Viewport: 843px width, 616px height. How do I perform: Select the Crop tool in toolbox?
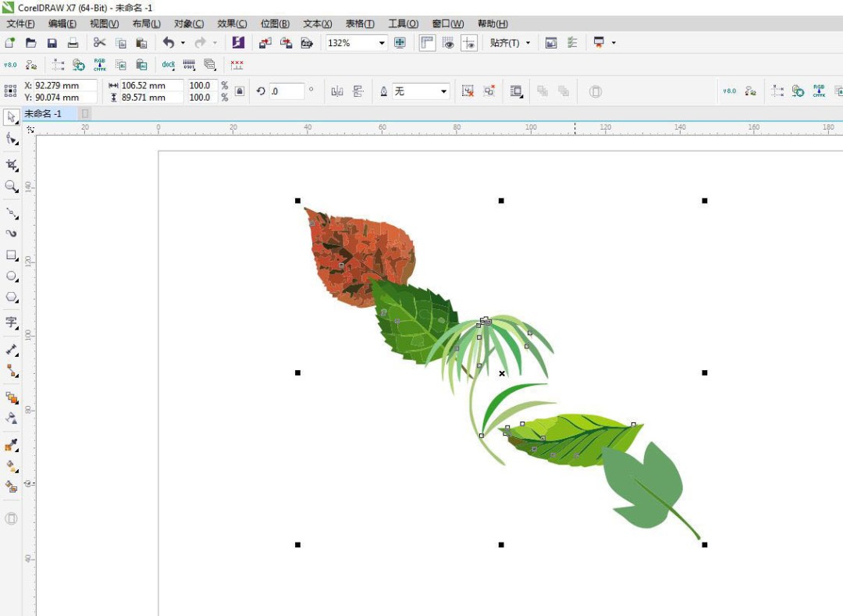click(x=12, y=165)
